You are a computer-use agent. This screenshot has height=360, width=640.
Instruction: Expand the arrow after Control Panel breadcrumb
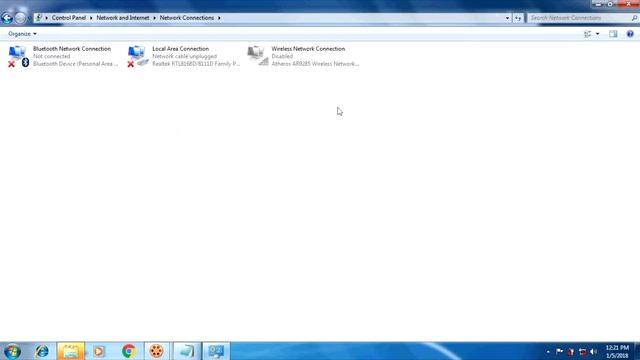click(91, 18)
